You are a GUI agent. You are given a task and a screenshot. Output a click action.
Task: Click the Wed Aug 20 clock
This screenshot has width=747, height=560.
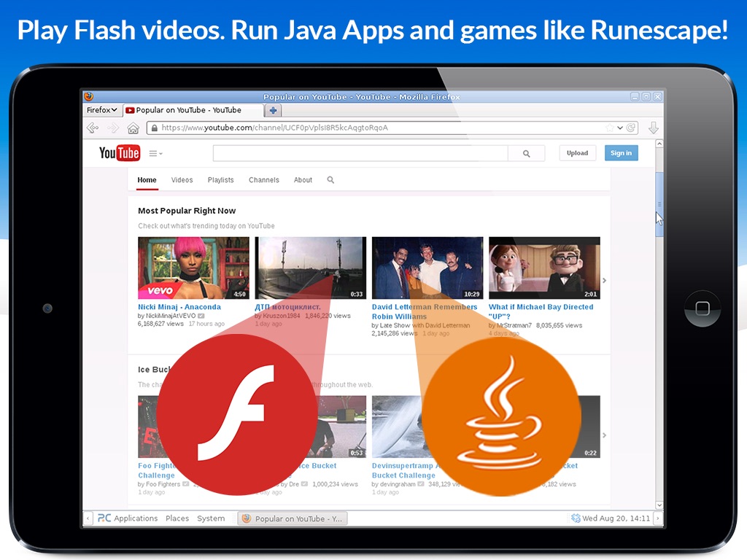[x=616, y=518]
